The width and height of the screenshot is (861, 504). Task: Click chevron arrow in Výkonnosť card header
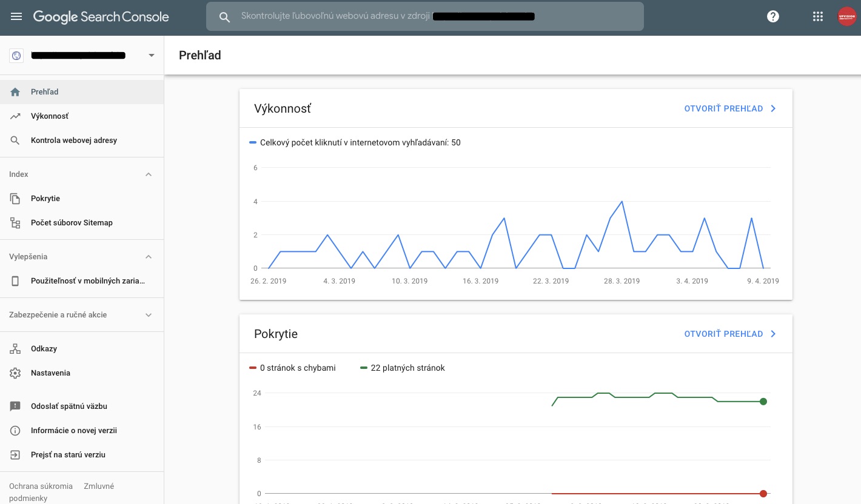pyautogui.click(x=773, y=109)
